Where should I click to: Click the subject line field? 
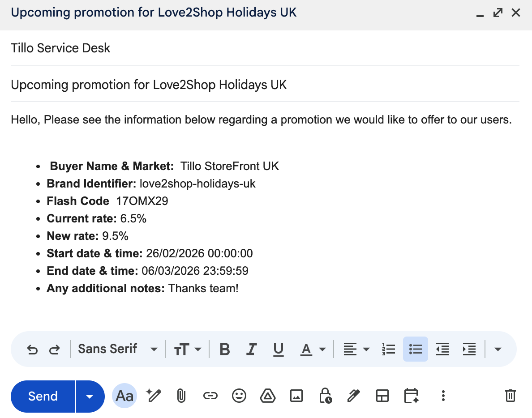tap(264, 85)
